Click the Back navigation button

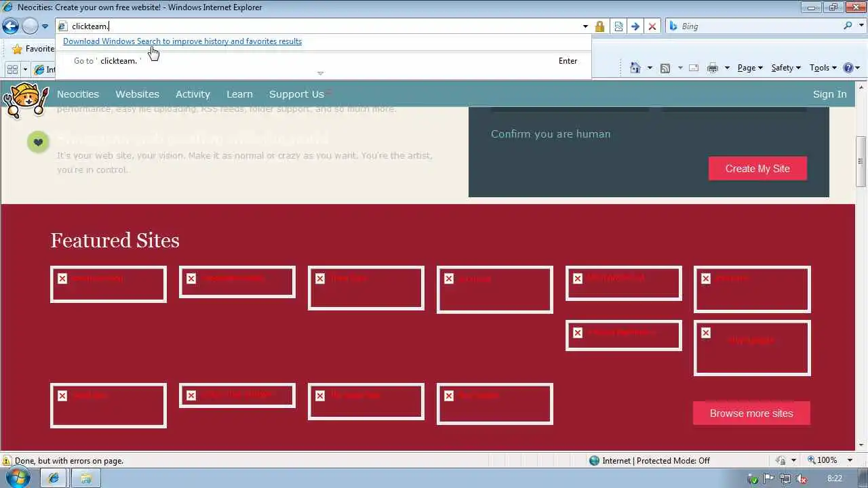10,26
